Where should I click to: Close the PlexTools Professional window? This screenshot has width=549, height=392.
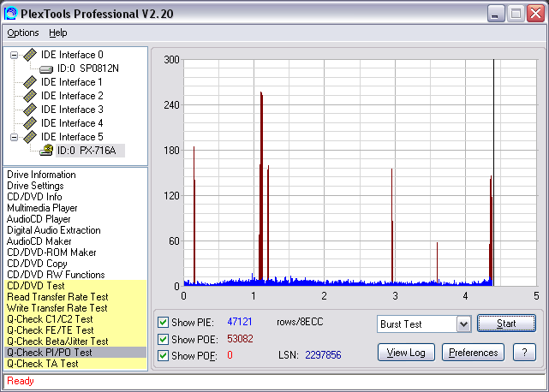coord(535,14)
